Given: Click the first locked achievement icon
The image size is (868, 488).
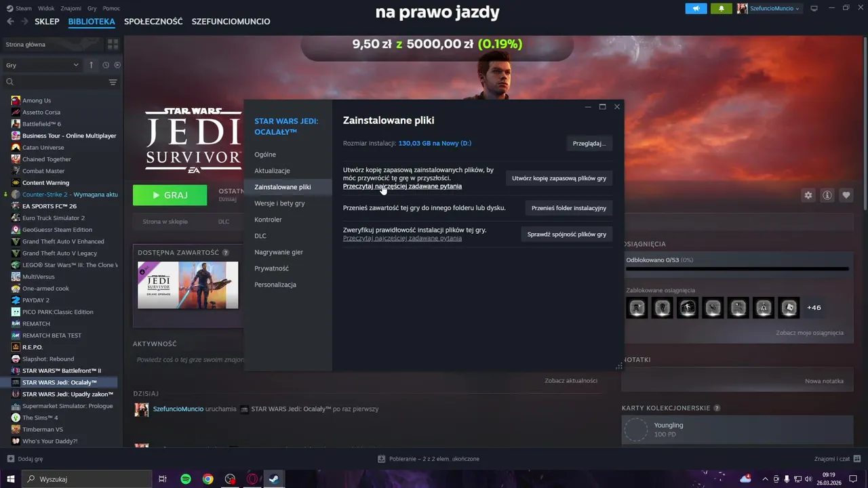Looking at the screenshot, I should click(x=637, y=308).
